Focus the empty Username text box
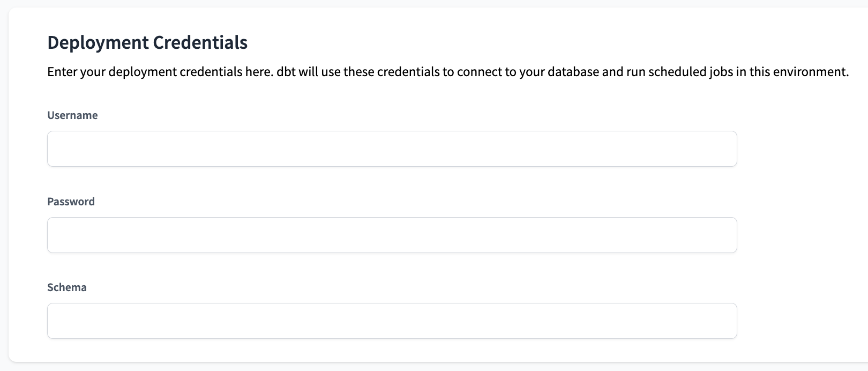Image resolution: width=868 pixels, height=371 pixels. tap(391, 149)
